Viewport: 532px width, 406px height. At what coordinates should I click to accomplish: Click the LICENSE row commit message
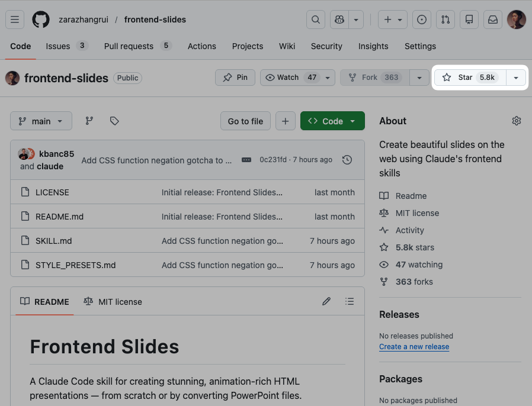point(222,192)
